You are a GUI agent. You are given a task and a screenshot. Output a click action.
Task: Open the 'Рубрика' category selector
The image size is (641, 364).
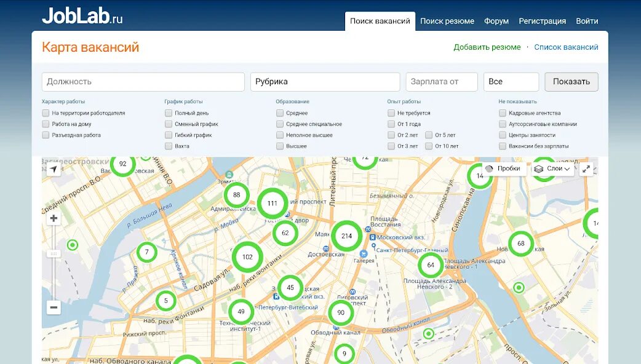pyautogui.click(x=325, y=82)
